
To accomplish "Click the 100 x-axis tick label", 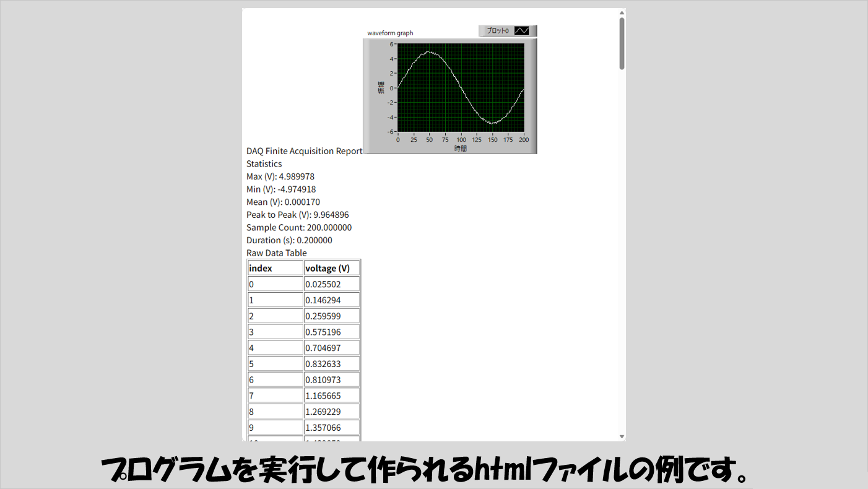I will [x=461, y=139].
